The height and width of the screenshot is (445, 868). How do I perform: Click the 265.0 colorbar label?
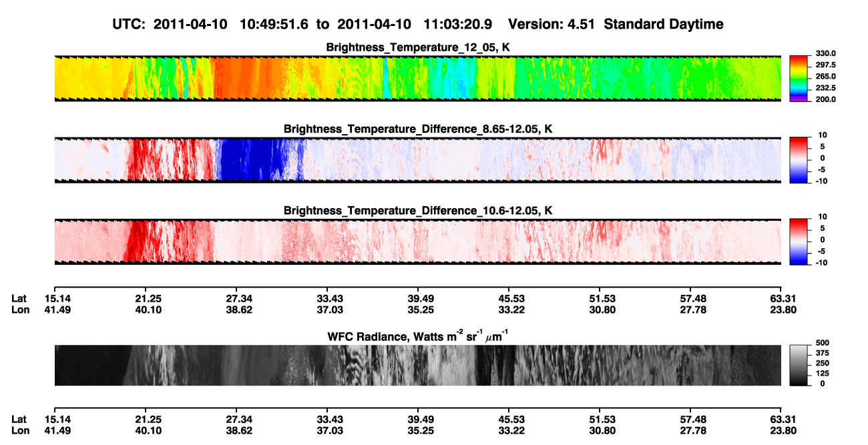[825, 76]
